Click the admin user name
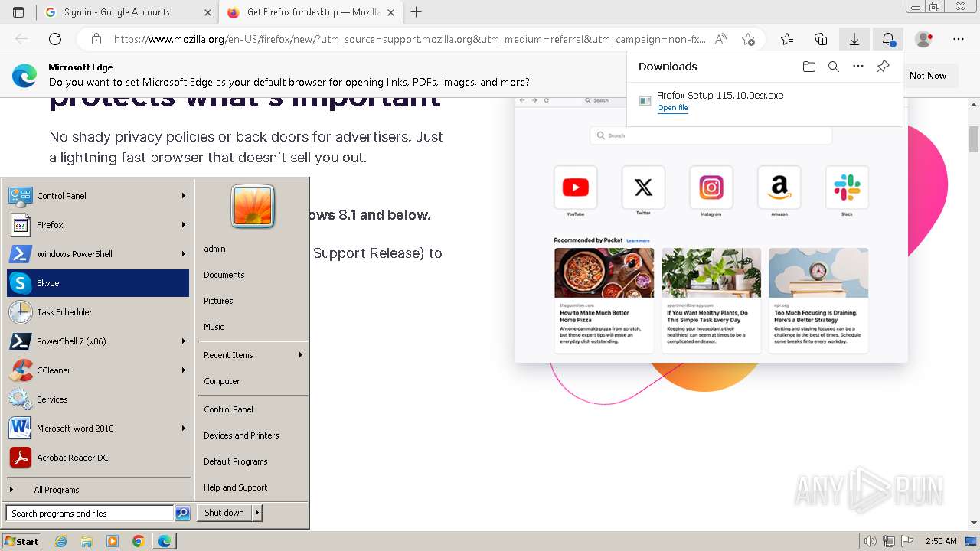Viewport: 980px width, 551px height. [215, 249]
